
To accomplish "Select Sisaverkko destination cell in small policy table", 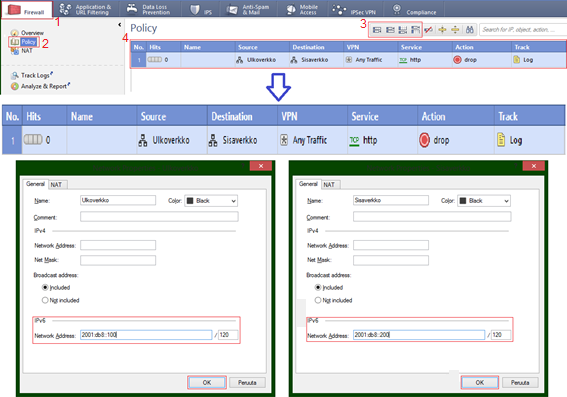I will click(316, 60).
